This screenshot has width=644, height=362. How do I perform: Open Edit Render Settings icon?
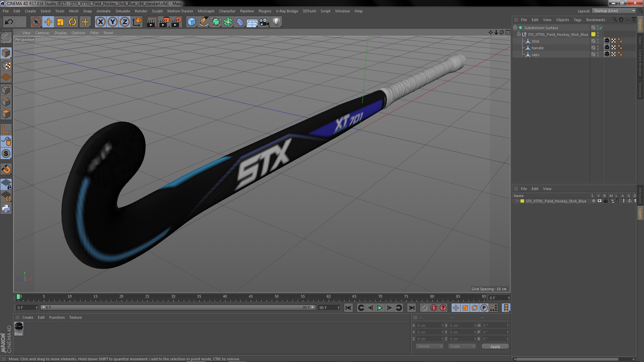tap(176, 22)
